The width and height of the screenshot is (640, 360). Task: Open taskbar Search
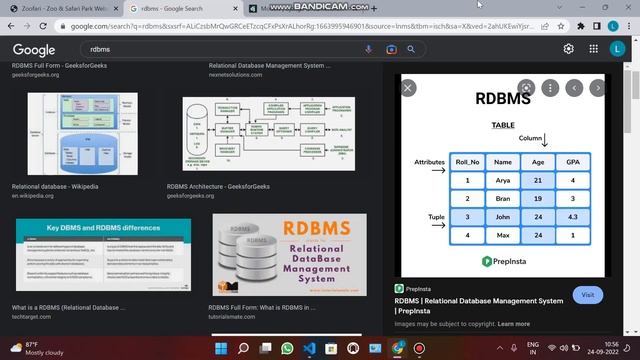(x=243, y=348)
